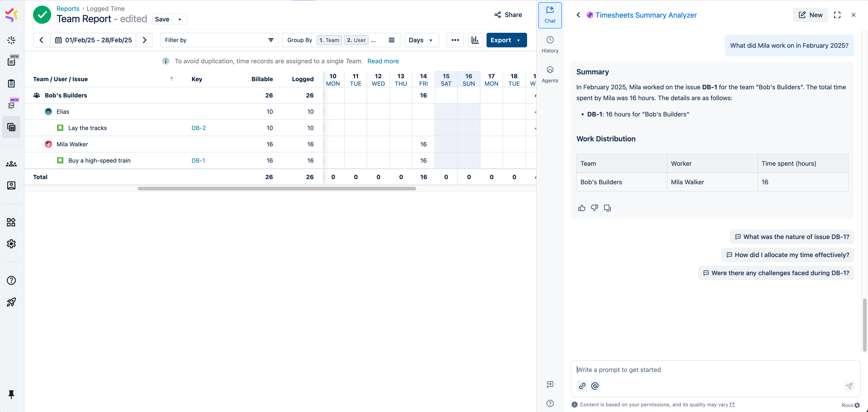Click the thumbs up feedback icon

tap(582, 208)
